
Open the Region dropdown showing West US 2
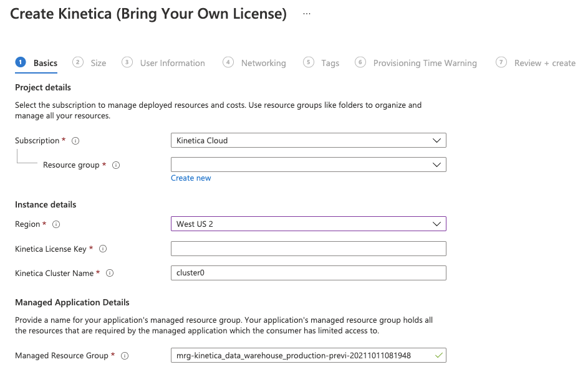(x=308, y=224)
